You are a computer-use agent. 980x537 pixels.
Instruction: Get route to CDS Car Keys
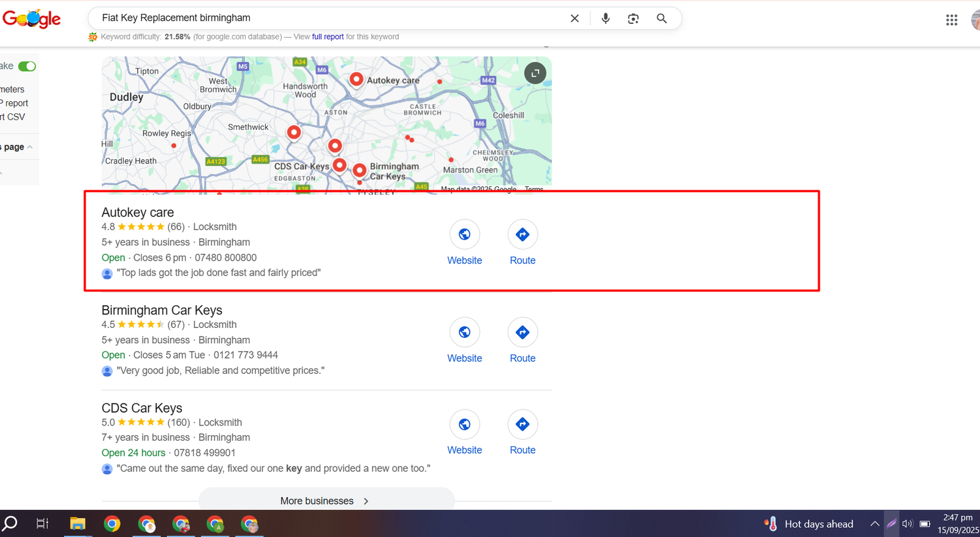click(x=522, y=424)
